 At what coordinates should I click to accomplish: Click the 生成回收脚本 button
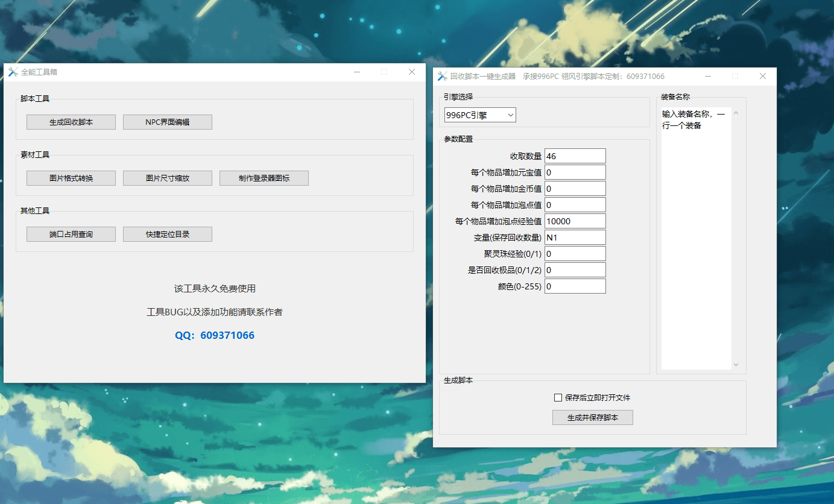click(x=71, y=122)
